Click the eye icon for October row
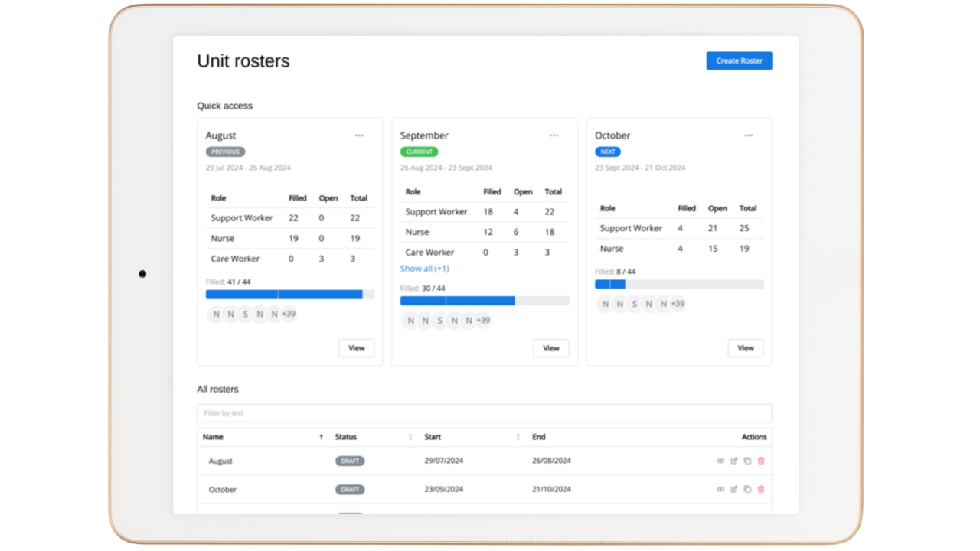Viewport: 980px width, 551px height. (x=720, y=489)
